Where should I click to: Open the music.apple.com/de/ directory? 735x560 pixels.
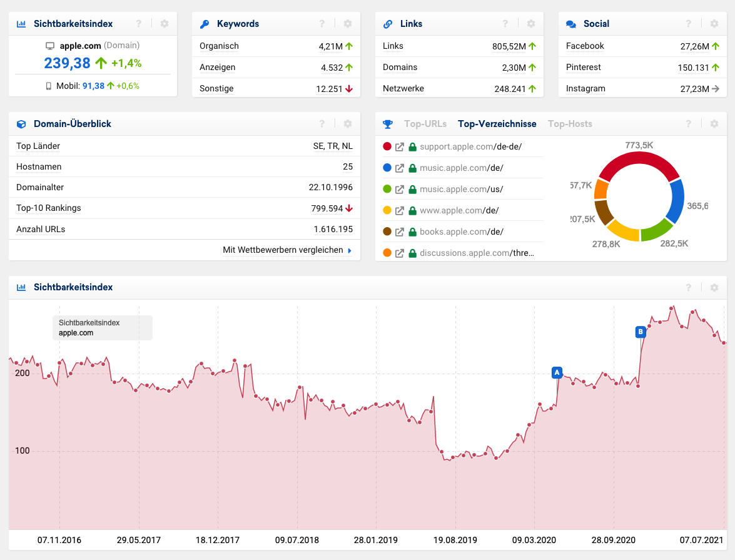pos(461,168)
